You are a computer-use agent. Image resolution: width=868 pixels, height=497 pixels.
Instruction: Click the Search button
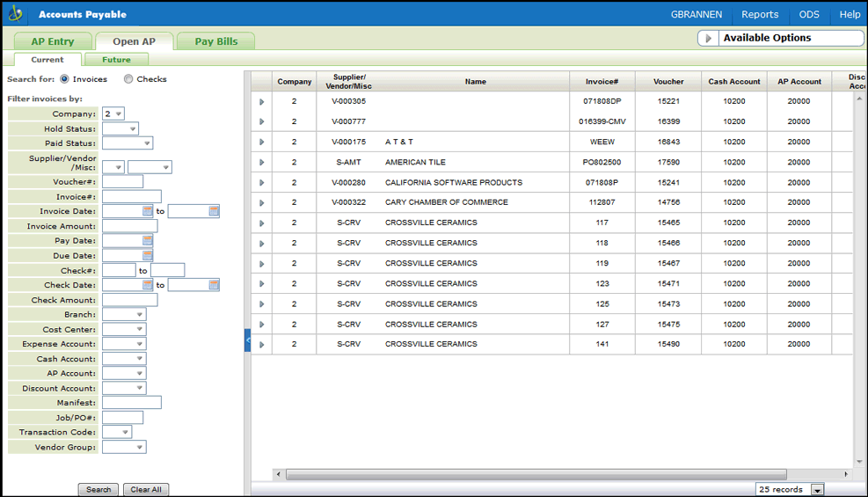[98, 490]
